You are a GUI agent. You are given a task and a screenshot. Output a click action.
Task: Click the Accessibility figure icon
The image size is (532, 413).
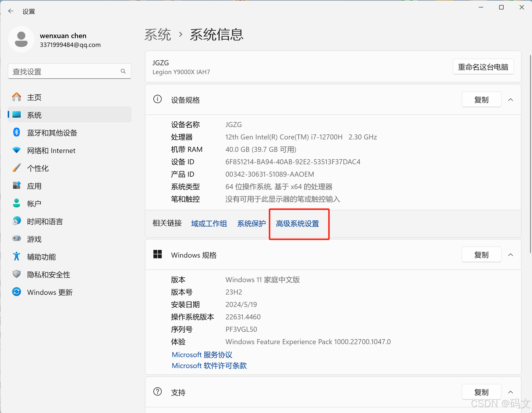click(x=17, y=256)
